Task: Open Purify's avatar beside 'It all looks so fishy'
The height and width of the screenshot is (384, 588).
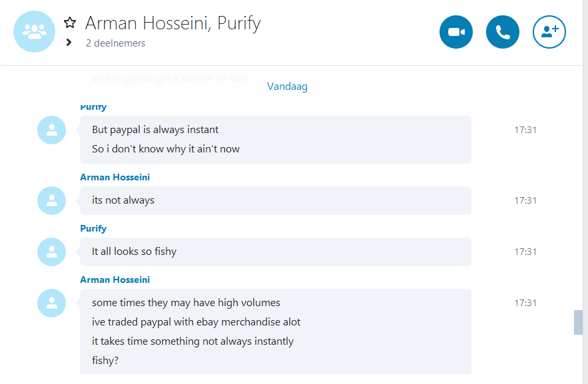Action: tap(51, 252)
